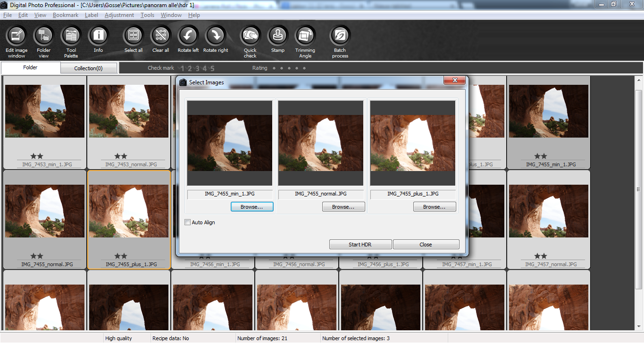Click the scroll down arrow of thumbnail scrollbar
Viewport: 644px width, 343px height.
(x=639, y=326)
